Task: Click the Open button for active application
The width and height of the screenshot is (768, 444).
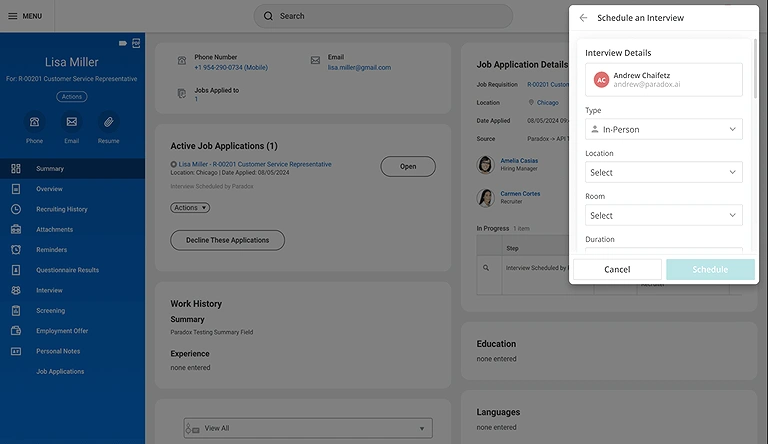Action: click(x=408, y=167)
